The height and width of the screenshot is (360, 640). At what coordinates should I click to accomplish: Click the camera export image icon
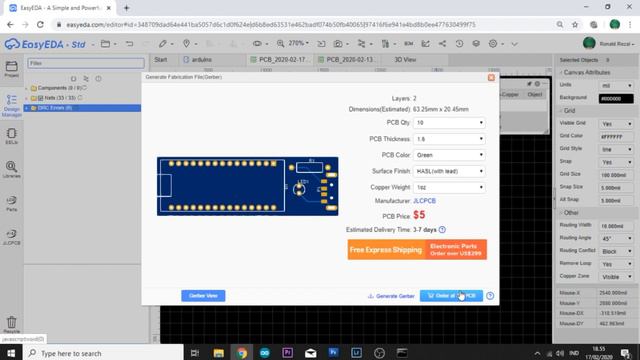(338, 44)
